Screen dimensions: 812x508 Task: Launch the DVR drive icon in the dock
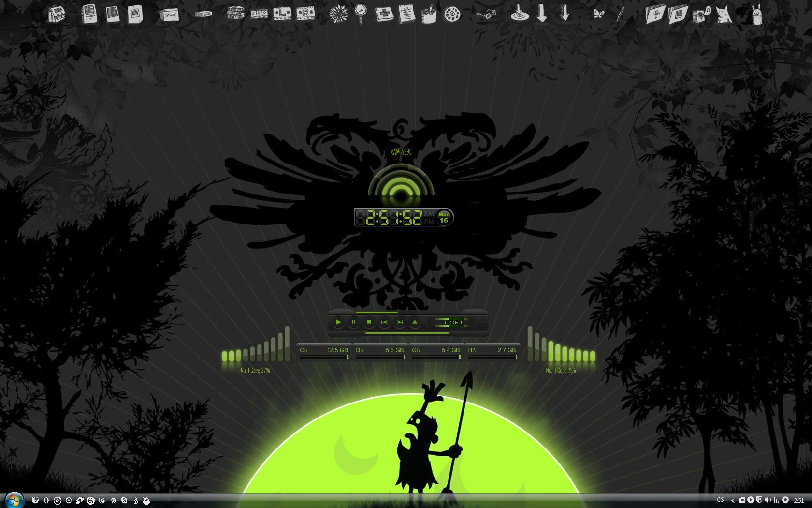[x=203, y=15]
